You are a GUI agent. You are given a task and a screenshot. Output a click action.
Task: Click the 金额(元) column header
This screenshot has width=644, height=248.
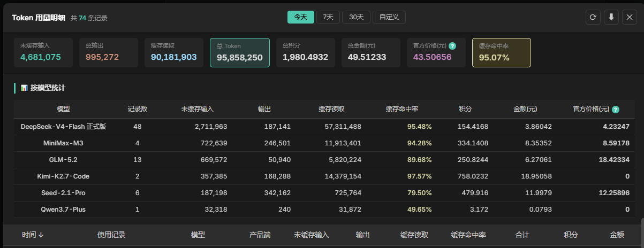coord(525,109)
